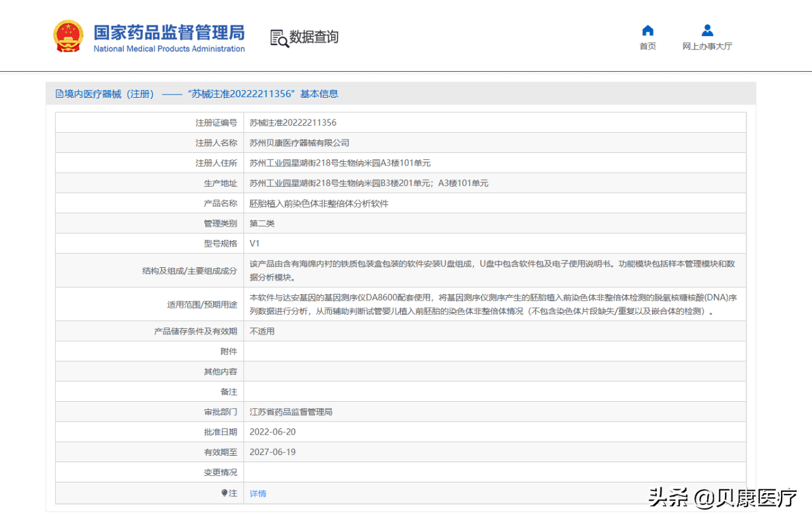Select production address with B3楼201单元
The image size is (812, 523).
369,183
